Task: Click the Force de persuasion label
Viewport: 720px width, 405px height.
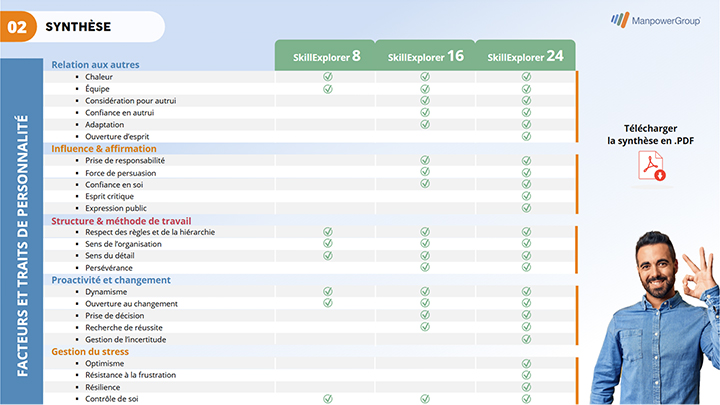Action: click(120, 173)
